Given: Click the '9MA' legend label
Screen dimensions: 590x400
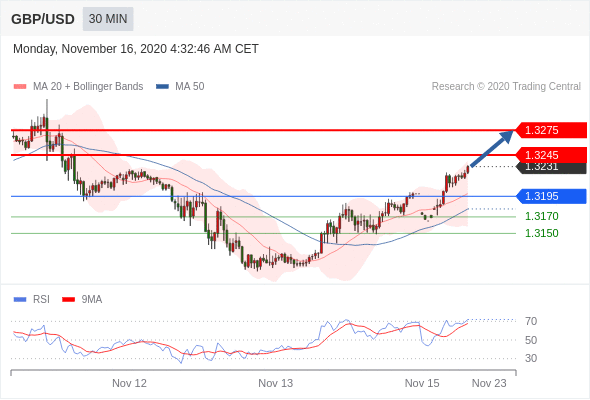Looking at the screenshot, I should click(x=92, y=300).
